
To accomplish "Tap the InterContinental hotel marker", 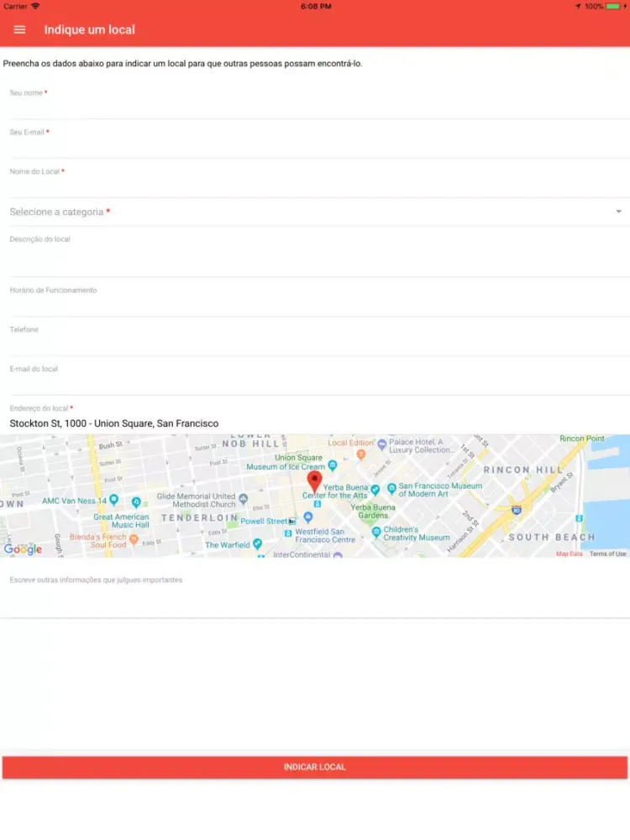I will pos(338,555).
